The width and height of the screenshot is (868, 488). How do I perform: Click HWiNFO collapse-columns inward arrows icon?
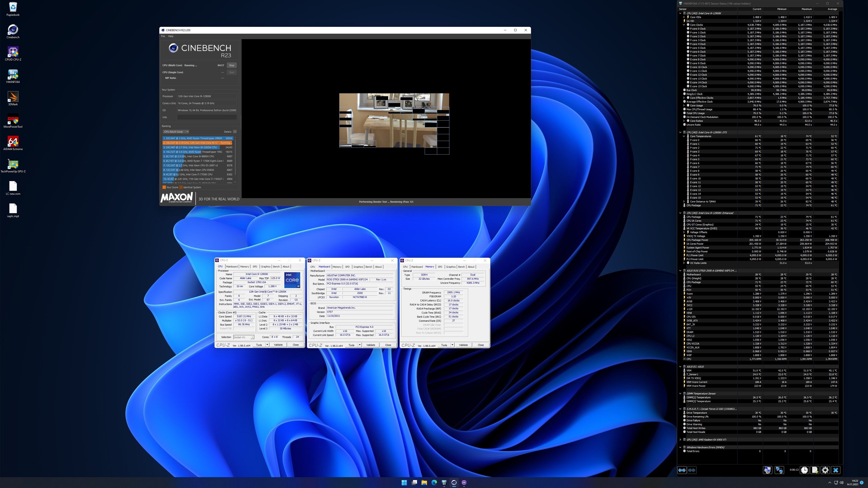point(692,470)
